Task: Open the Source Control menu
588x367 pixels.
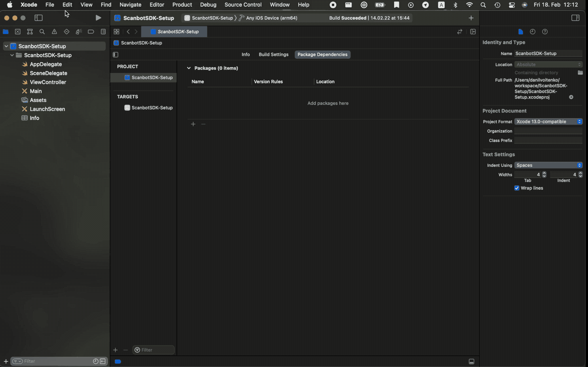Action: point(242,5)
